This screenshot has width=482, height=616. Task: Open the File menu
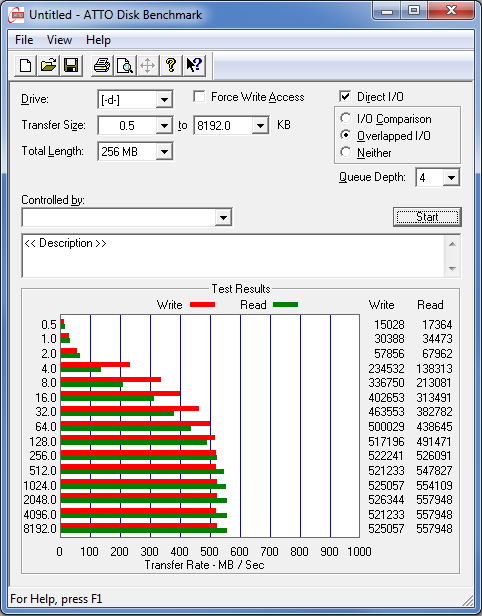click(x=24, y=40)
